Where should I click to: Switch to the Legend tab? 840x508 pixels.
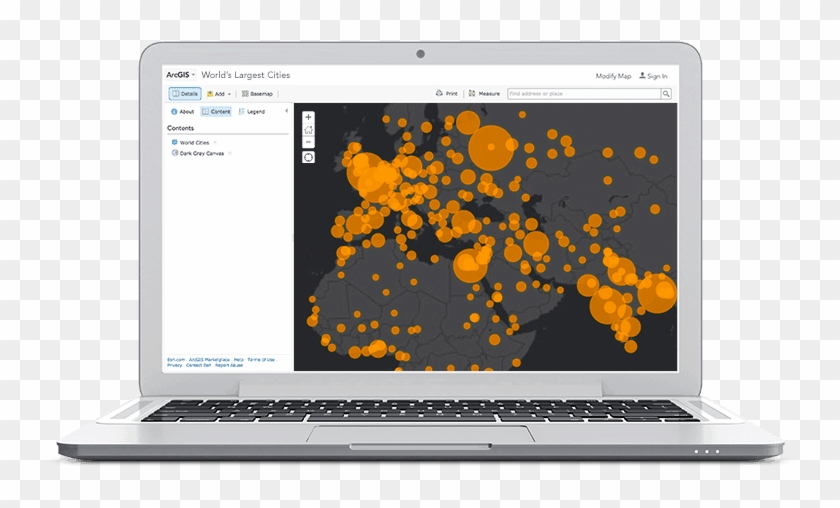252,111
